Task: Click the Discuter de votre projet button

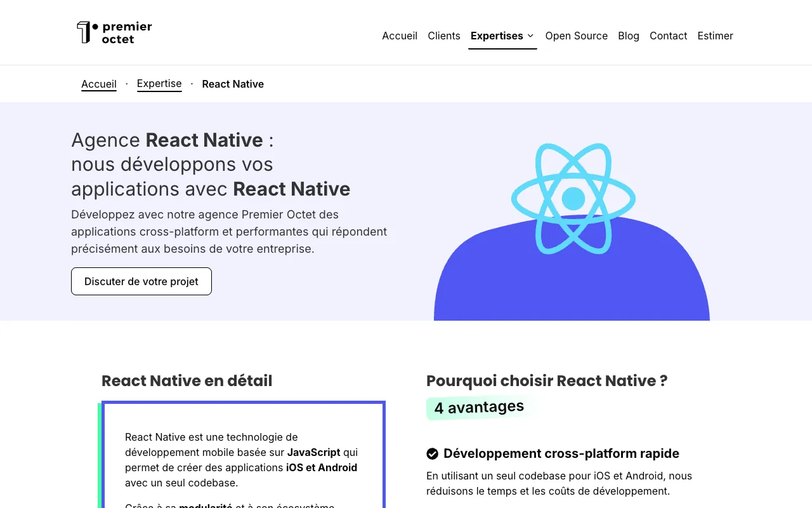Action: pyautogui.click(x=141, y=281)
